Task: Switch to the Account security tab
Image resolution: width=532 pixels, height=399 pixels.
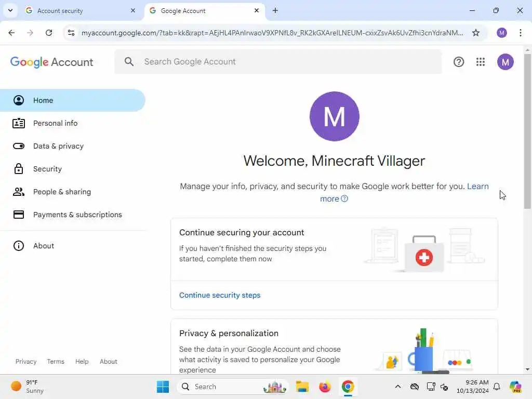Action: [x=81, y=11]
